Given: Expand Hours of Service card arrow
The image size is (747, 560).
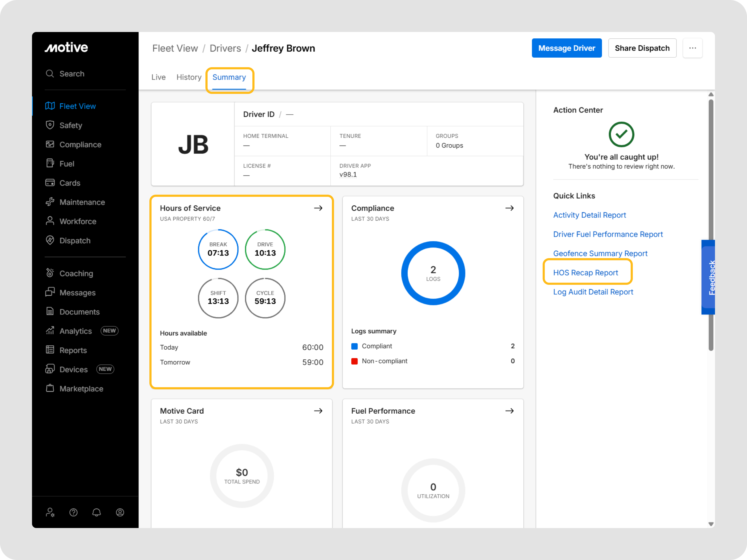Looking at the screenshot, I should point(318,208).
